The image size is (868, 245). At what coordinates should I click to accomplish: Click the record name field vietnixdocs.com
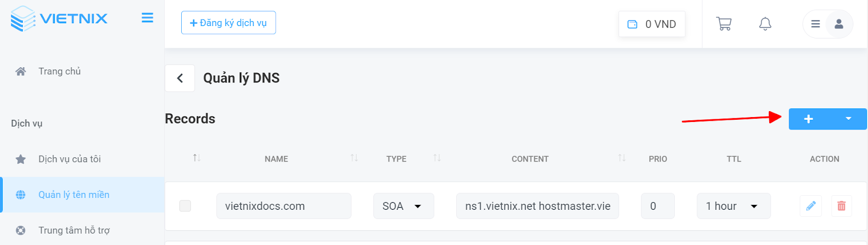point(284,206)
